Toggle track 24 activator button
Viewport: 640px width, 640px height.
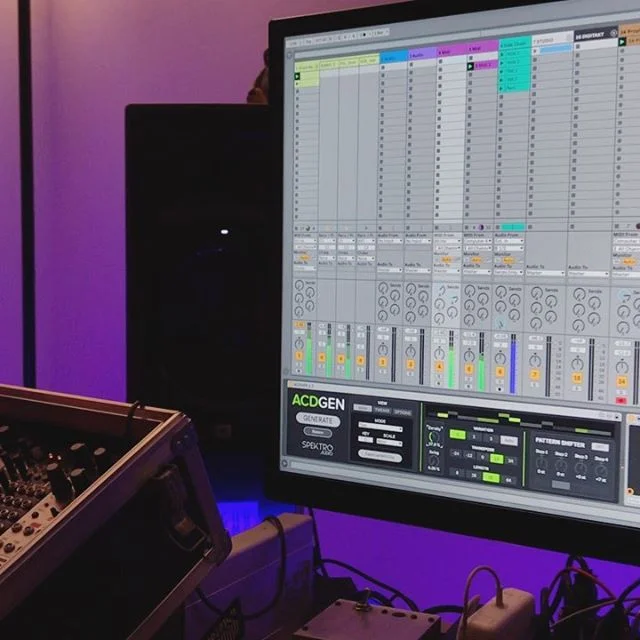pyautogui.click(x=622, y=382)
